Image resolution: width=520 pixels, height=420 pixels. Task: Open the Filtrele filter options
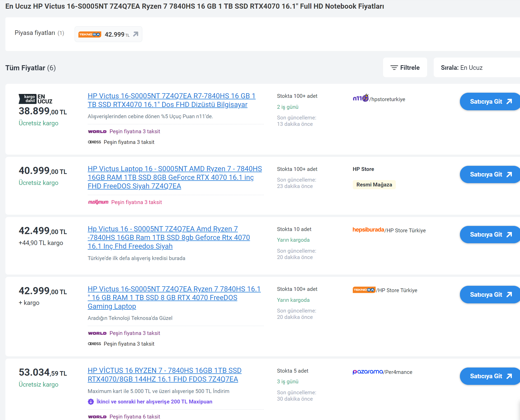tap(405, 67)
